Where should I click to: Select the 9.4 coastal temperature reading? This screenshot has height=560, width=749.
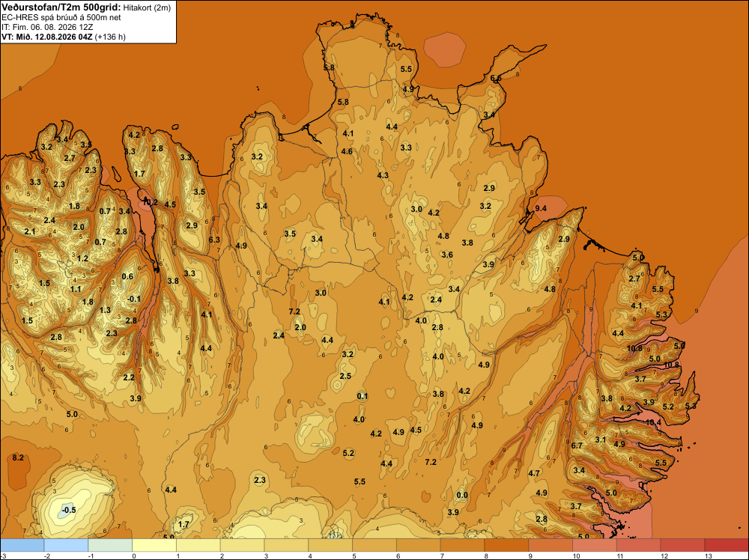(540, 208)
